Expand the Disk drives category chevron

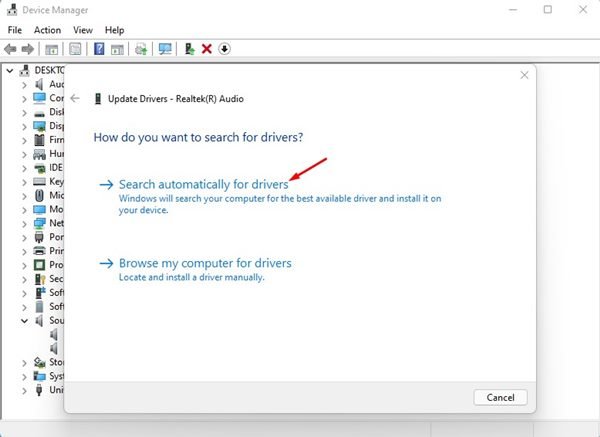coord(24,113)
